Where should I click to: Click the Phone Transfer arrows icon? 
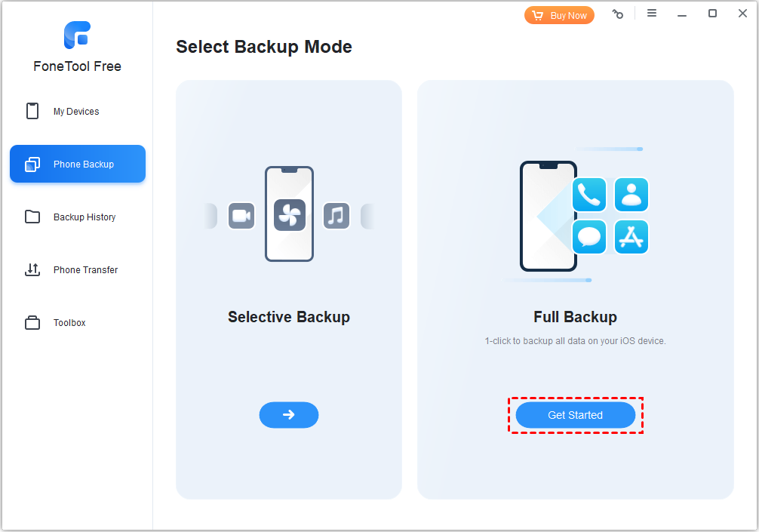32,270
